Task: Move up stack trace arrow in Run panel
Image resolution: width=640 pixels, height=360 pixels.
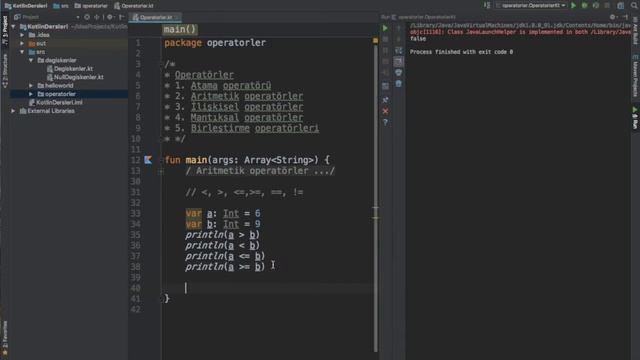Action: point(398,28)
